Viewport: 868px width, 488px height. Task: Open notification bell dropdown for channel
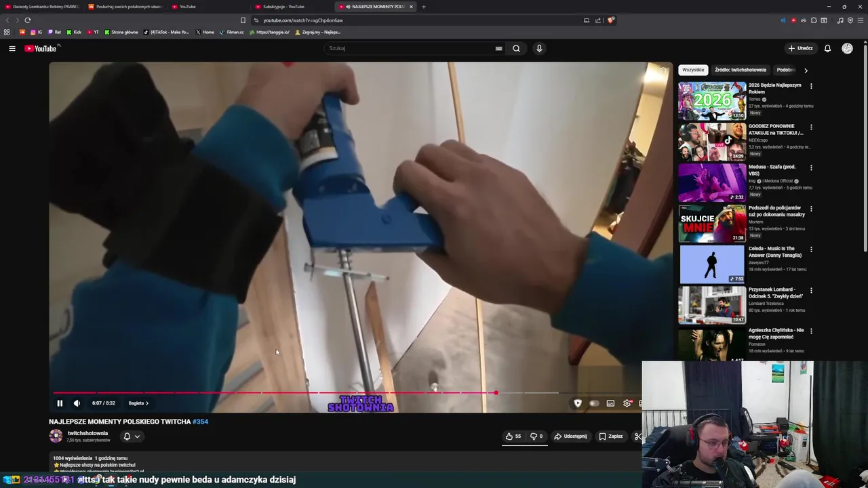pos(131,436)
